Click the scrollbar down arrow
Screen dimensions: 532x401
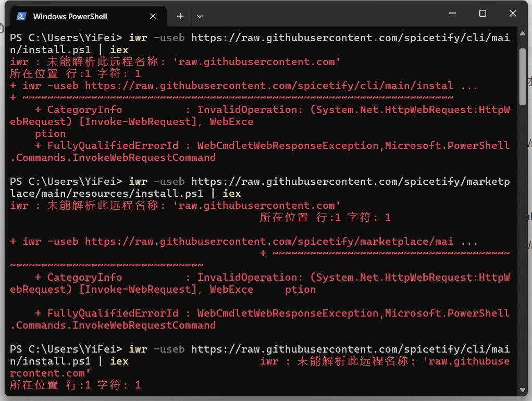[523, 390]
